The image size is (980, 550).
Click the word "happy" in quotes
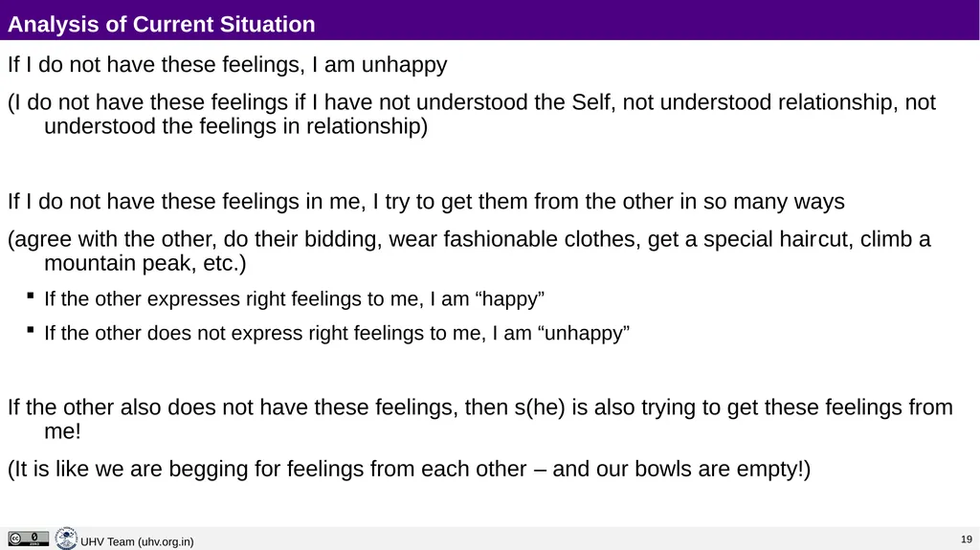[x=510, y=299]
